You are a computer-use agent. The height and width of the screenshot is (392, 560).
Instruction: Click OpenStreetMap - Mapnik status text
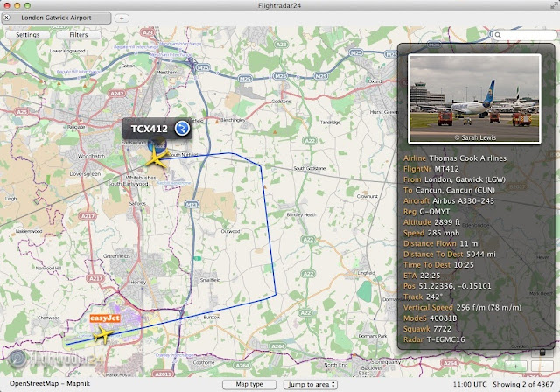tap(50, 384)
